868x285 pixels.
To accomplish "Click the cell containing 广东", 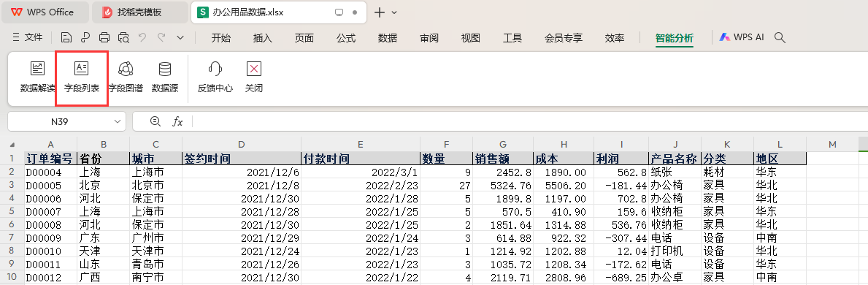I will [103, 238].
